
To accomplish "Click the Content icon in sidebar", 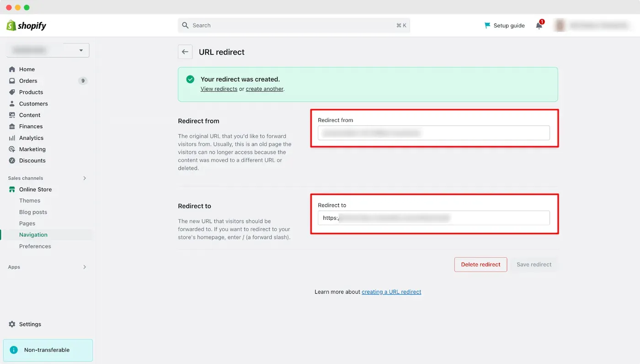I will pos(12,115).
